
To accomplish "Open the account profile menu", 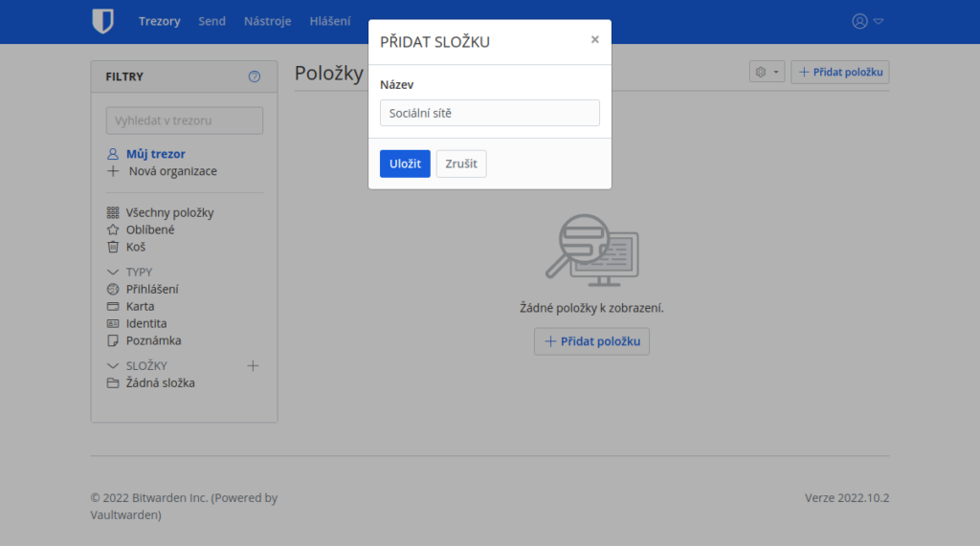I will pos(867,21).
